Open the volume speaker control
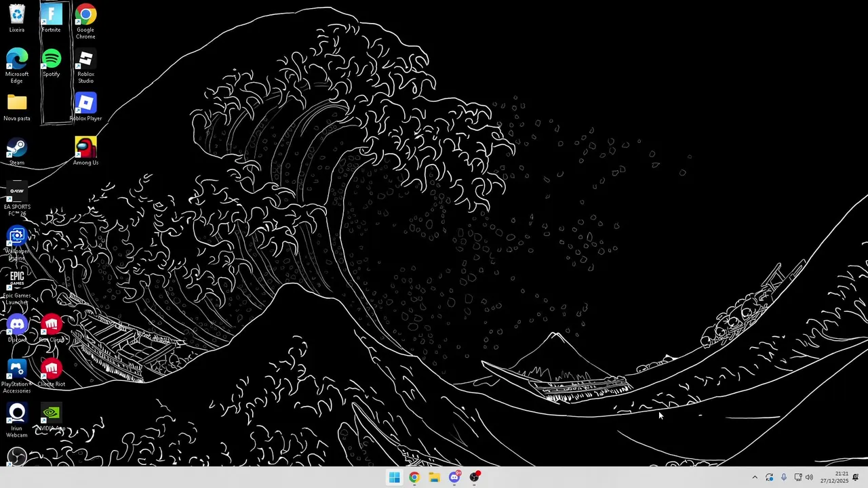 tap(809, 477)
